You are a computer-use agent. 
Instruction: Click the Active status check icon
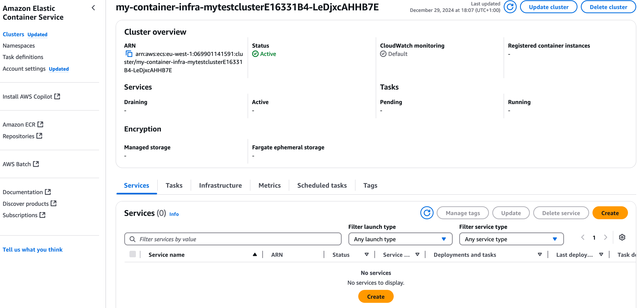point(255,54)
